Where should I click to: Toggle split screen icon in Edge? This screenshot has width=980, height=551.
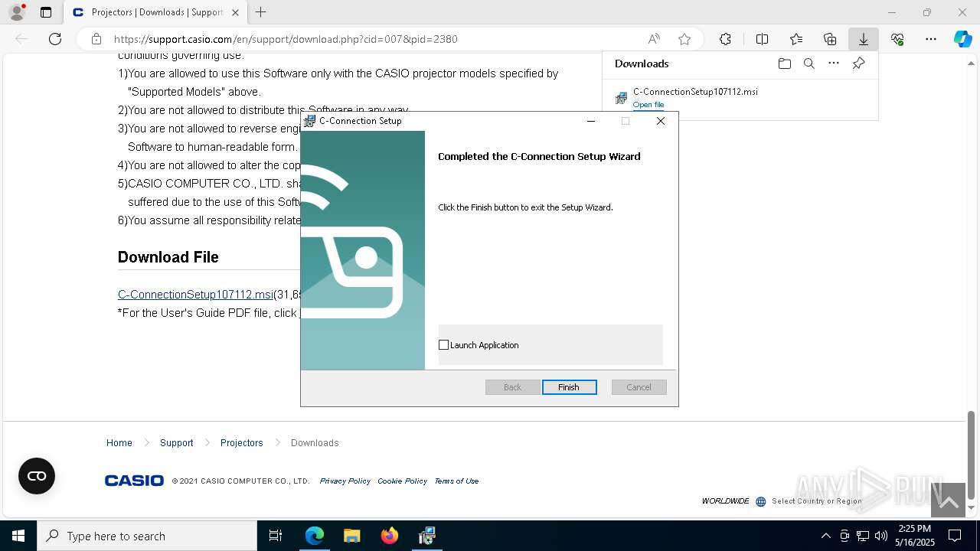tap(762, 39)
